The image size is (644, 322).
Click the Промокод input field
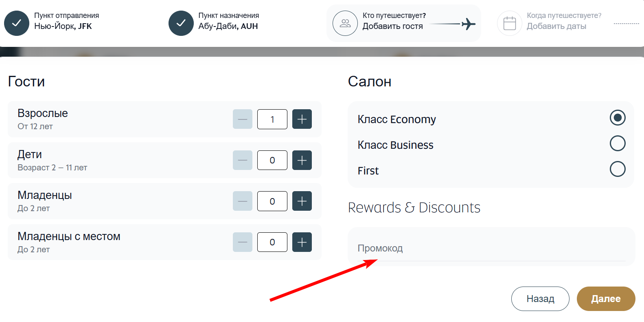coord(491,249)
